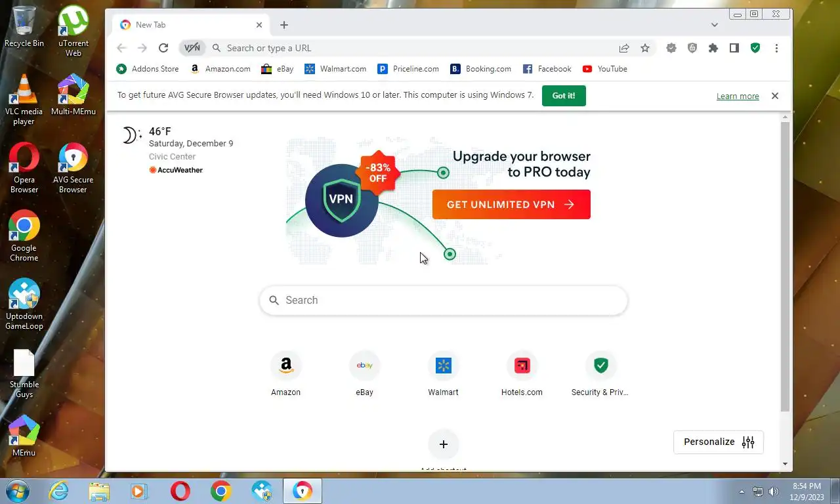Select the Opera Browser desktop icon
The image size is (840, 504).
(x=24, y=168)
